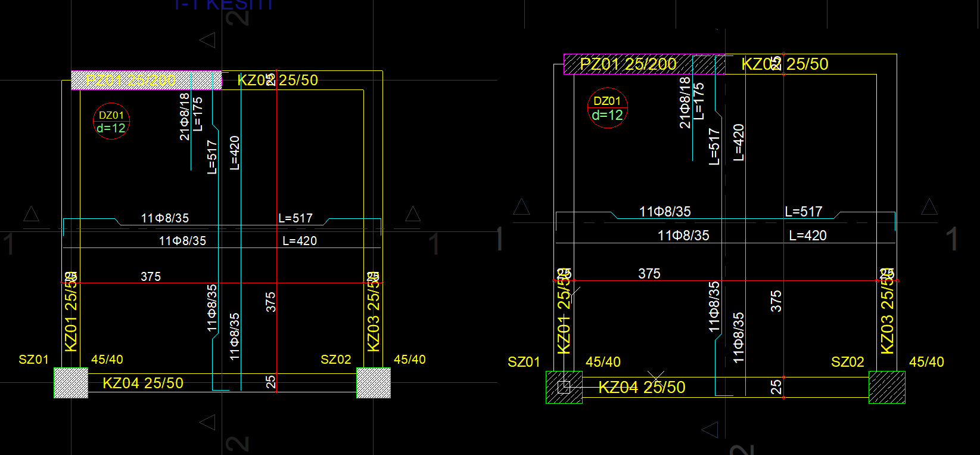The image size is (980, 455).
Task: Select horizontal 375 dimension in left drawing
Action: coord(151,277)
